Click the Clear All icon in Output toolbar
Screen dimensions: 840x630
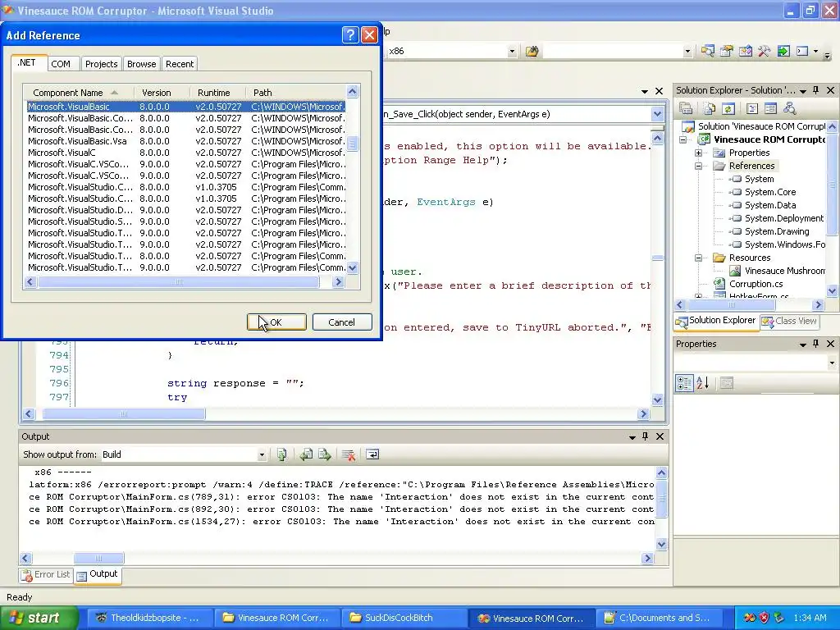tap(349, 454)
